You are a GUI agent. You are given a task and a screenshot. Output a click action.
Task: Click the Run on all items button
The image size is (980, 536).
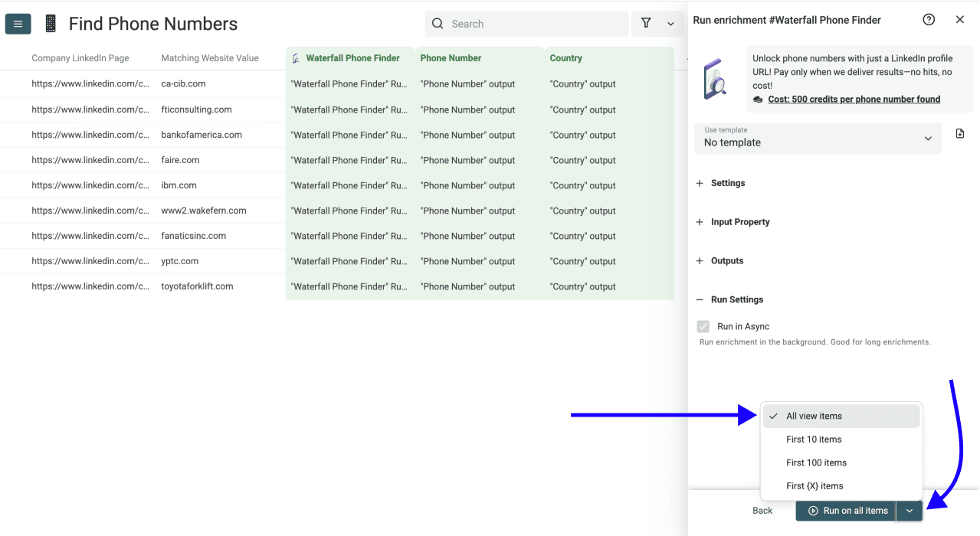click(x=845, y=511)
